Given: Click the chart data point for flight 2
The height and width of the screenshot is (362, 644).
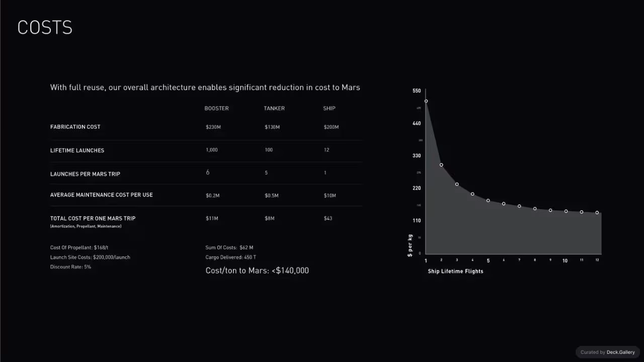Looking at the screenshot, I should (x=441, y=165).
